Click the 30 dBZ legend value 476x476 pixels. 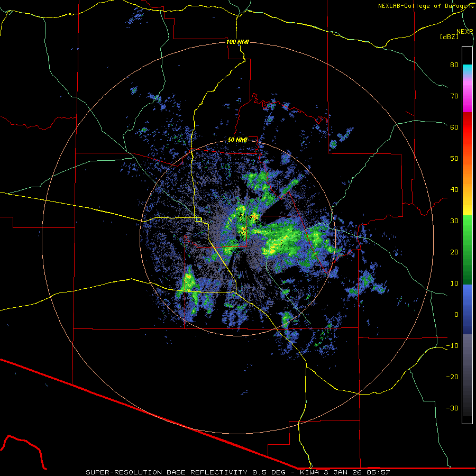454,221
